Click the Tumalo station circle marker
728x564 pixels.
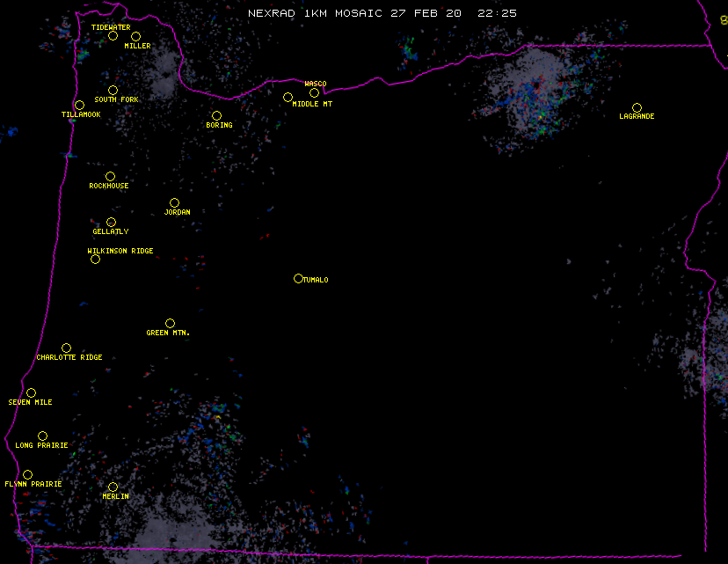pyautogui.click(x=298, y=278)
